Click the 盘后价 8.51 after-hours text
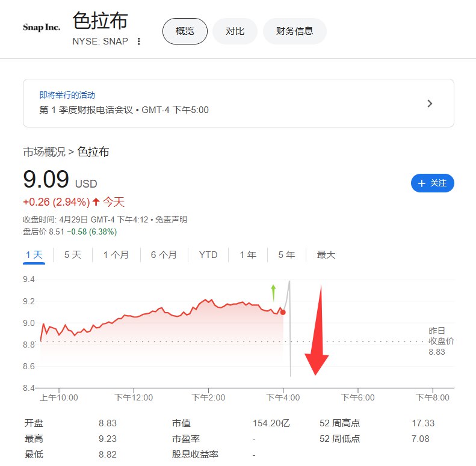476x466 pixels. click(x=44, y=231)
